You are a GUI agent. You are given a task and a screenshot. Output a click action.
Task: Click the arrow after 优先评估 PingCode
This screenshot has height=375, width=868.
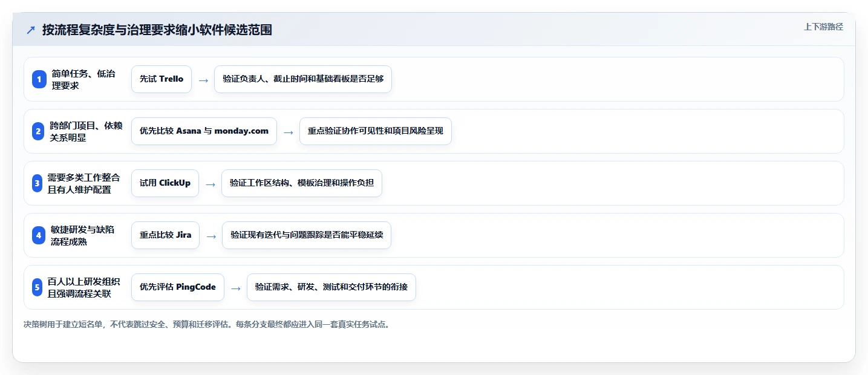click(x=236, y=288)
